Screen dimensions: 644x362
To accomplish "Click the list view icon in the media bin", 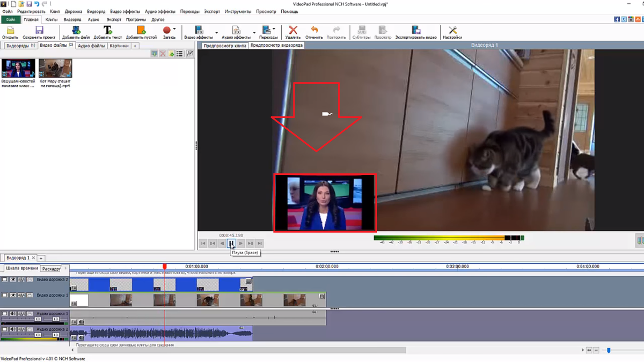I will 180,54.
